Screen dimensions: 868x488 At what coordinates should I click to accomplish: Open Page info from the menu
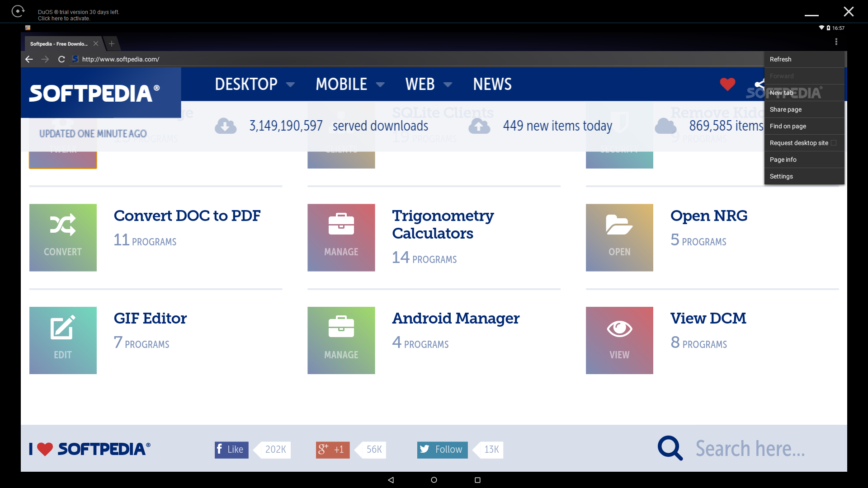pyautogui.click(x=804, y=160)
